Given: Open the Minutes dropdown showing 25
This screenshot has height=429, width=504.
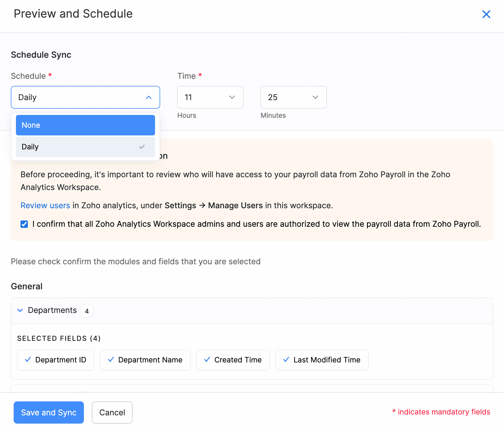Looking at the screenshot, I should 293,97.
